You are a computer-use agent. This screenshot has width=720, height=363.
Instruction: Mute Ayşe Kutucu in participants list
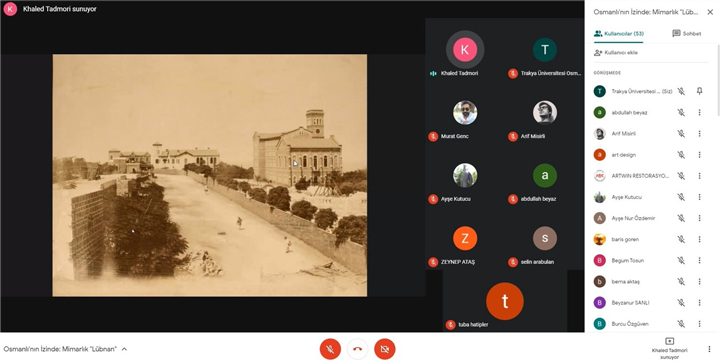[x=681, y=197]
